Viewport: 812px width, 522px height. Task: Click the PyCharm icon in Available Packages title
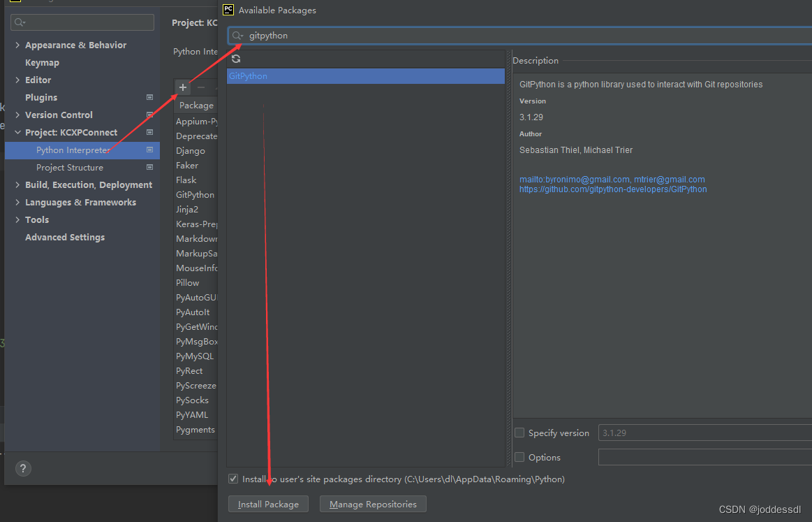228,10
